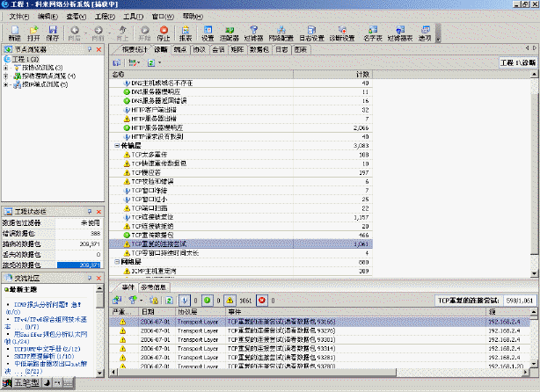Click the 保存 toolbar icon

53,33
